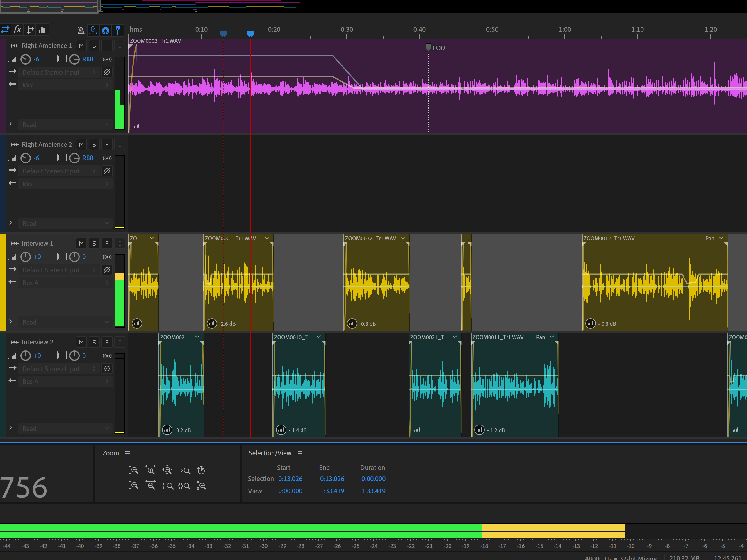Image resolution: width=747 pixels, height=560 pixels.
Task: Click the EOD marker on timeline
Action: pos(429,47)
